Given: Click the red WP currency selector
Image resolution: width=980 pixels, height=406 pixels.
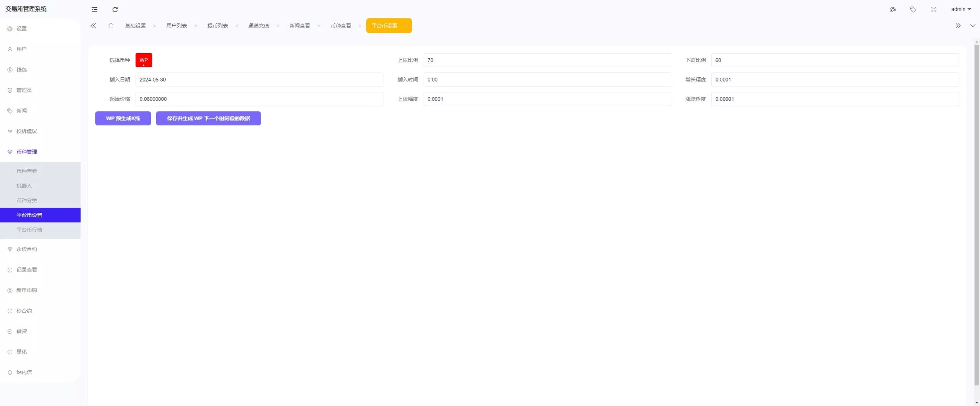Looking at the screenshot, I should (x=144, y=60).
